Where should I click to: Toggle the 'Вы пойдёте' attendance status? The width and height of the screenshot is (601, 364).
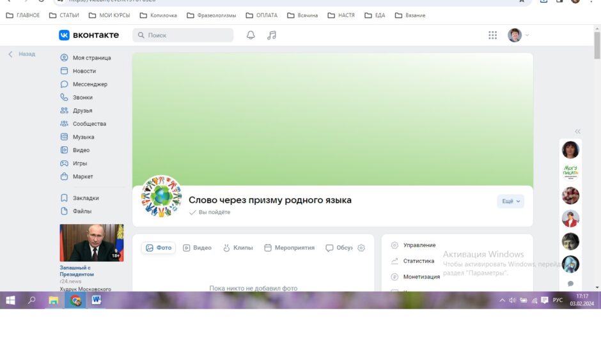pyautogui.click(x=210, y=212)
